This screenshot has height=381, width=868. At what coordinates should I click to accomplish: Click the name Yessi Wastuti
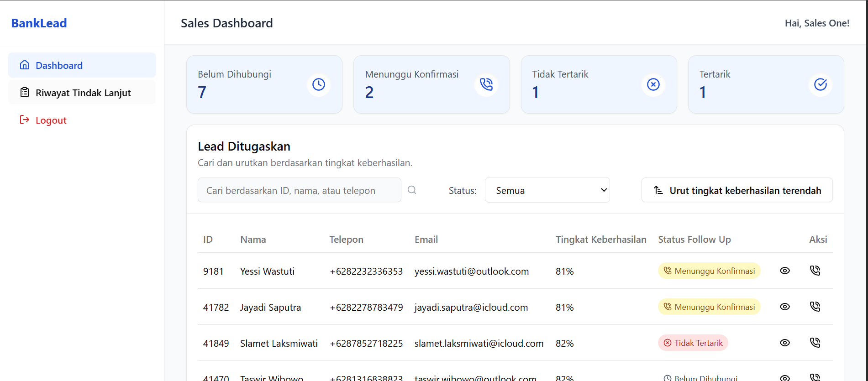tap(267, 271)
